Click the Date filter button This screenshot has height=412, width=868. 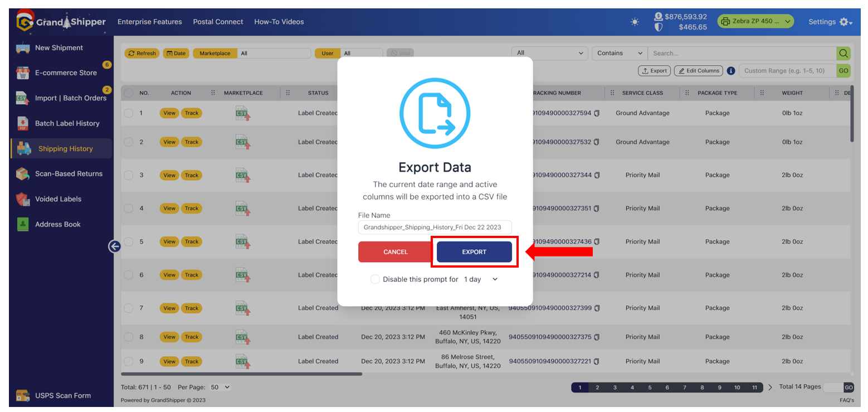tap(176, 54)
